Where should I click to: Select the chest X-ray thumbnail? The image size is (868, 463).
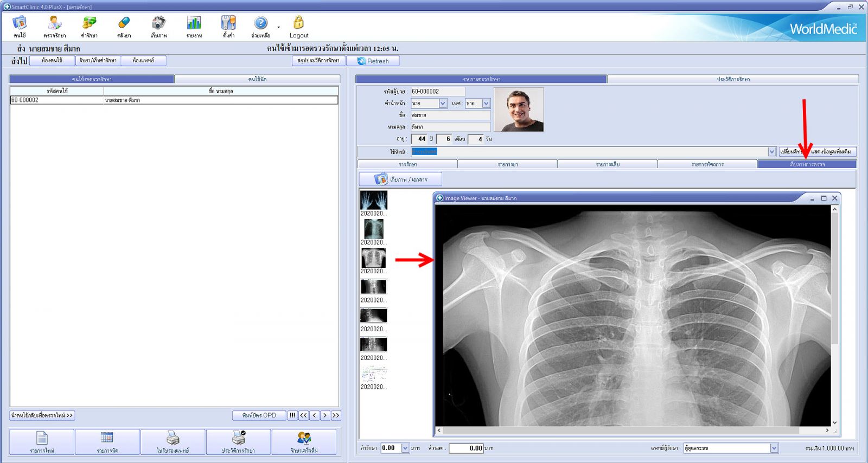pos(374,258)
